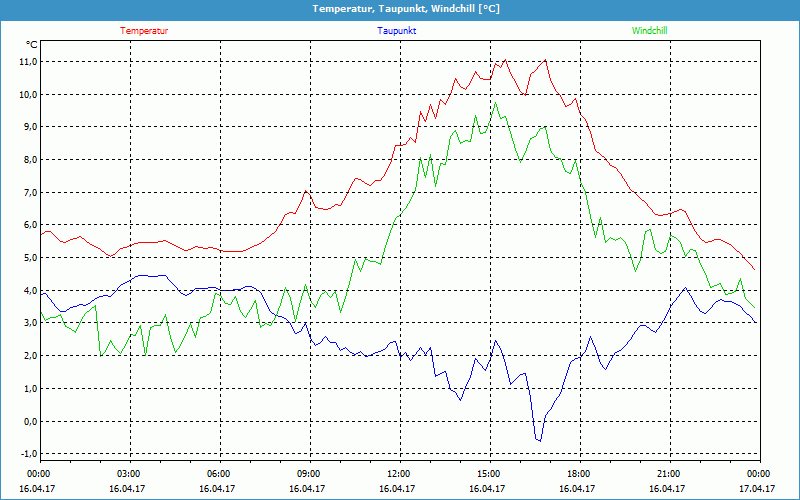Click the 21:00 time label

(x=669, y=474)
